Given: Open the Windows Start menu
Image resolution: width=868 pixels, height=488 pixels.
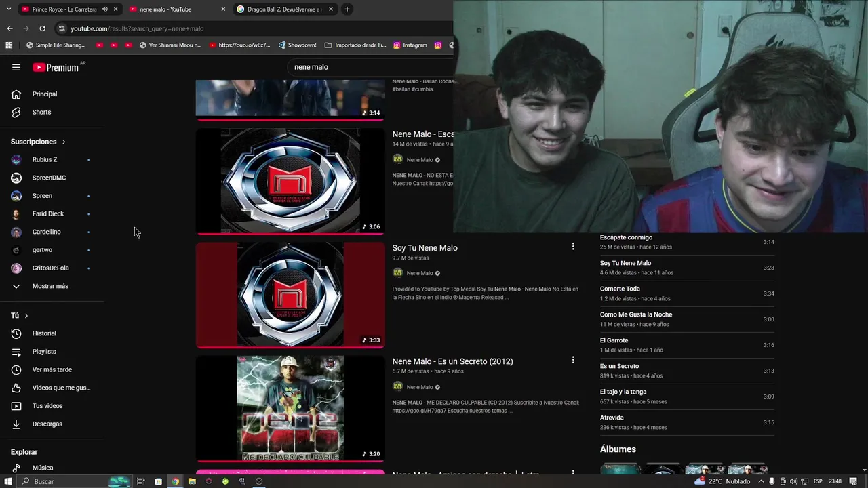Looking at the screenshot, I should coord(9,481).
